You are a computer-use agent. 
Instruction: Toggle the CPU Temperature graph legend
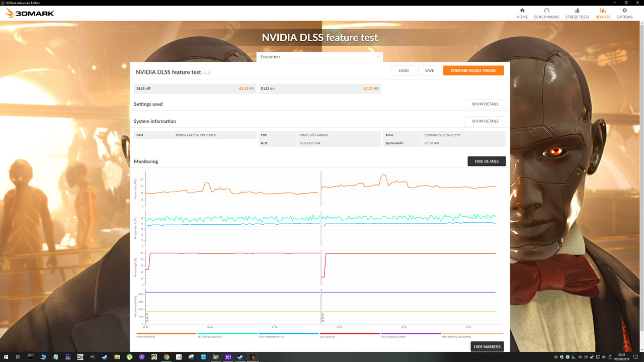(x=227, y=335)
